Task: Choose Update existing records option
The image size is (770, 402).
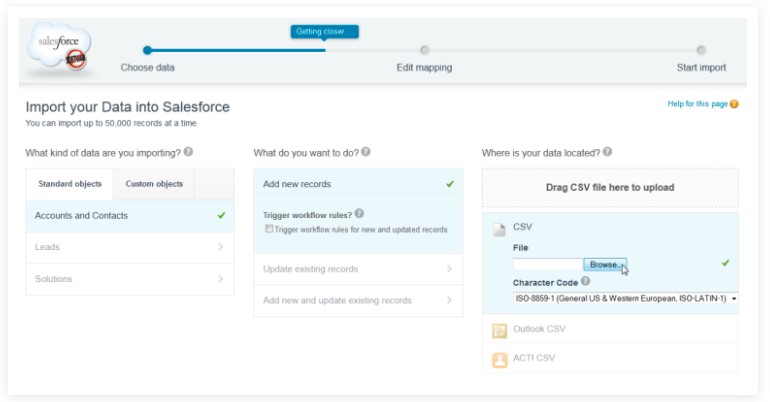Action: tap(358, 269)
